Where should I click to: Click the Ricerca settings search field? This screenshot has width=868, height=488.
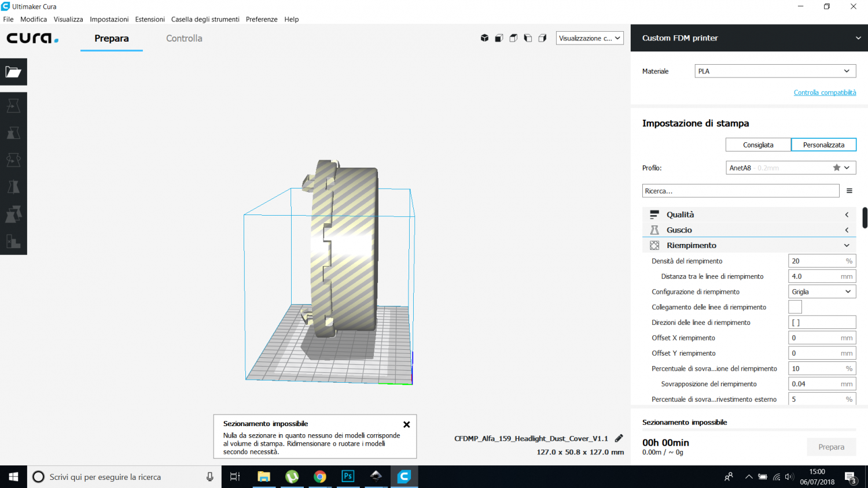pyautogui.click(x=741, y=191)
